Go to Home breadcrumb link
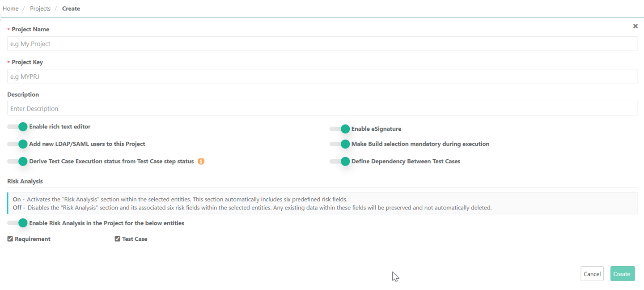The image size is (644, 290). pos(11,9)
